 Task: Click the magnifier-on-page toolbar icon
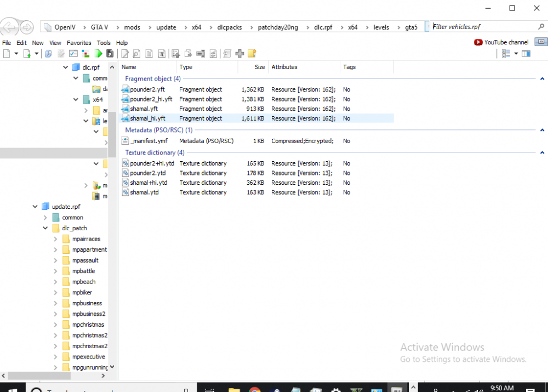point(136,53)
